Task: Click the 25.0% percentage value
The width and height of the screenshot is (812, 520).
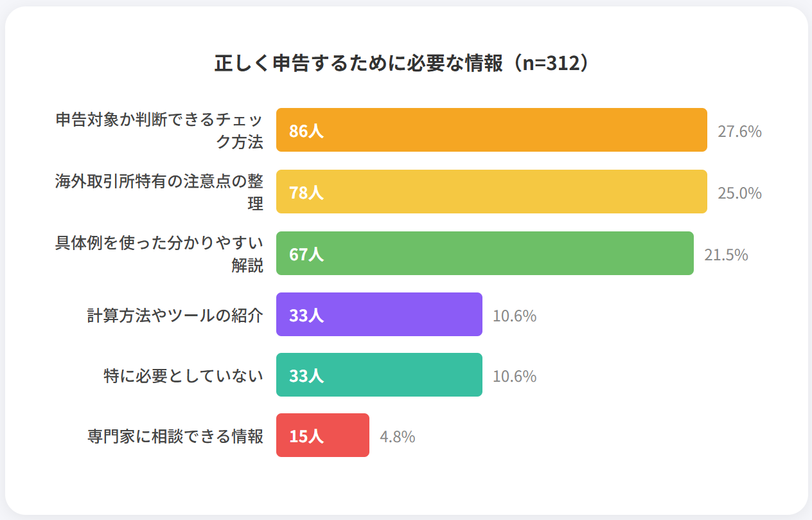Action: tap(739, 193)
